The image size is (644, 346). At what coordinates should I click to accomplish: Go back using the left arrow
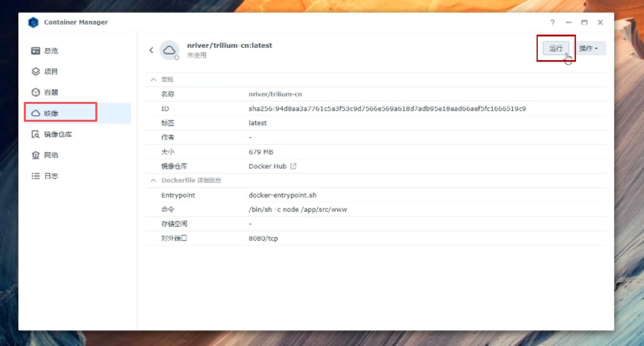point(151,50)
